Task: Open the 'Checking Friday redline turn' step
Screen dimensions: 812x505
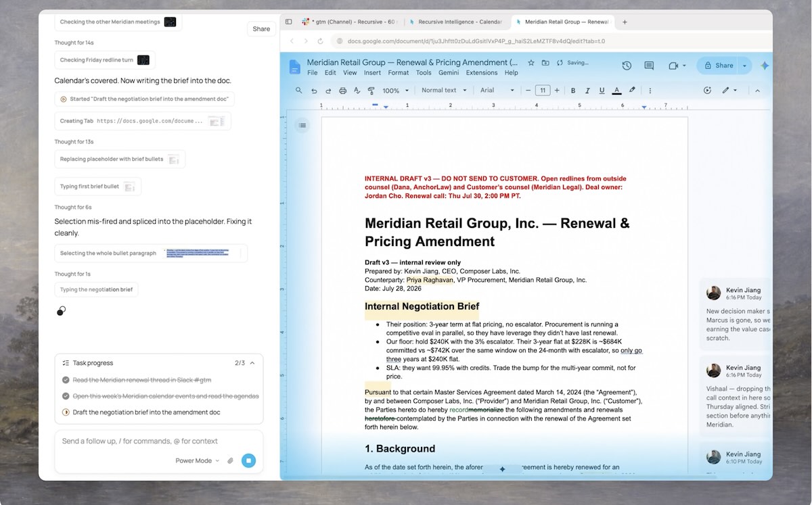Action: click(x=105, y=60)
